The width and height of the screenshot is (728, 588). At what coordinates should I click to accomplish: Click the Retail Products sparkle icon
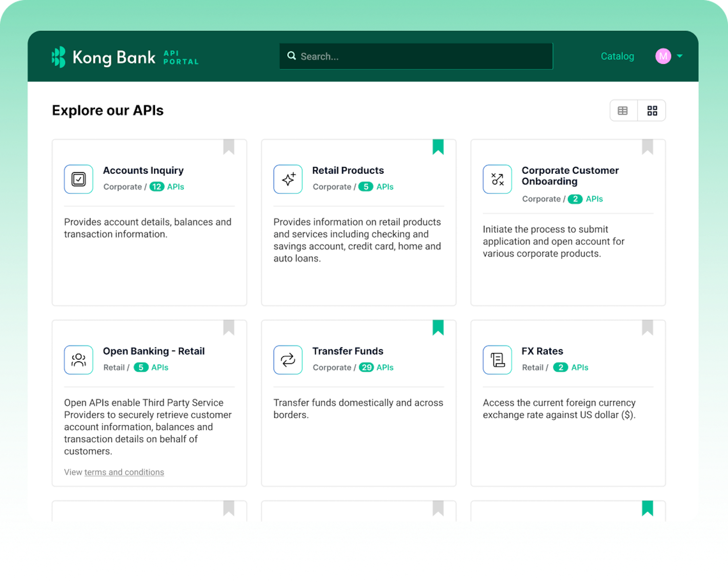click(x=288, y=179)
